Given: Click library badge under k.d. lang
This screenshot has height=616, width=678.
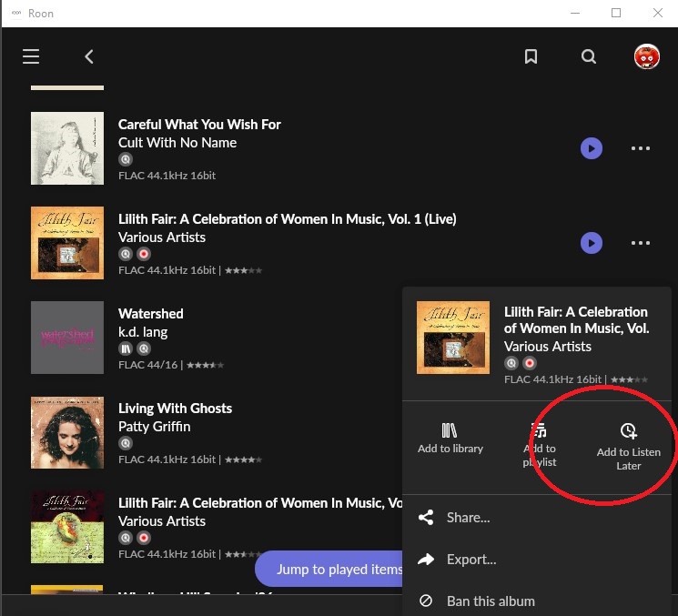Looking at the screenshot, I should coord(126,348).
